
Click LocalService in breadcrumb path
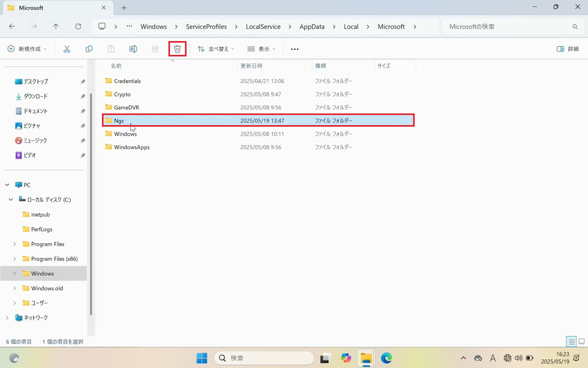click(263, 27)
